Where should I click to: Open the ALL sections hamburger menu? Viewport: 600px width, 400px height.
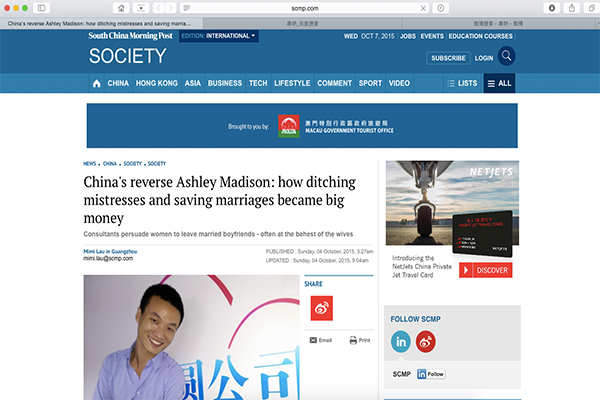click(499, 83)
